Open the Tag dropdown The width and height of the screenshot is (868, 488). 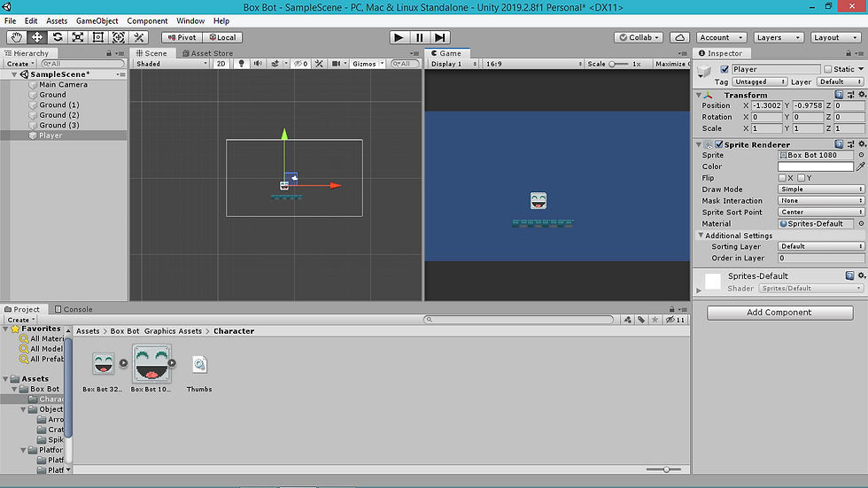pos(760,81)
